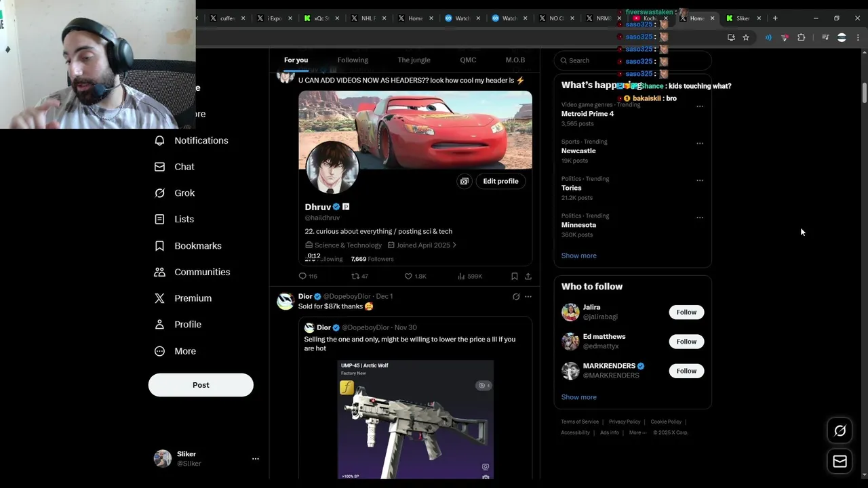Play the Lightning McQueen header video
868x488 pixels.
coord(415,129)
